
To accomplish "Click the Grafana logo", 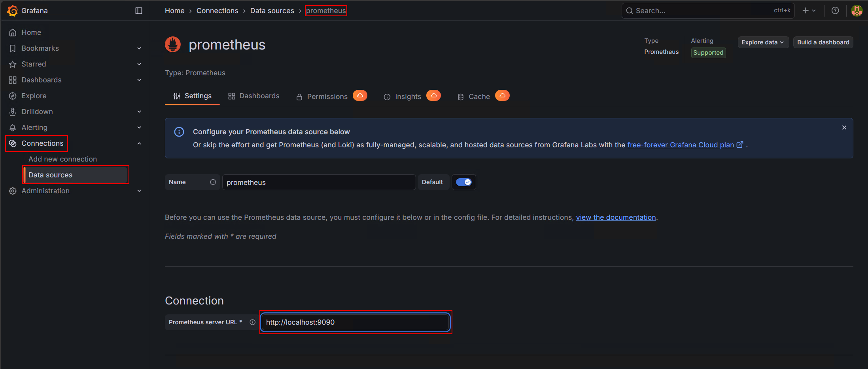I will click(x=12, y=11).
